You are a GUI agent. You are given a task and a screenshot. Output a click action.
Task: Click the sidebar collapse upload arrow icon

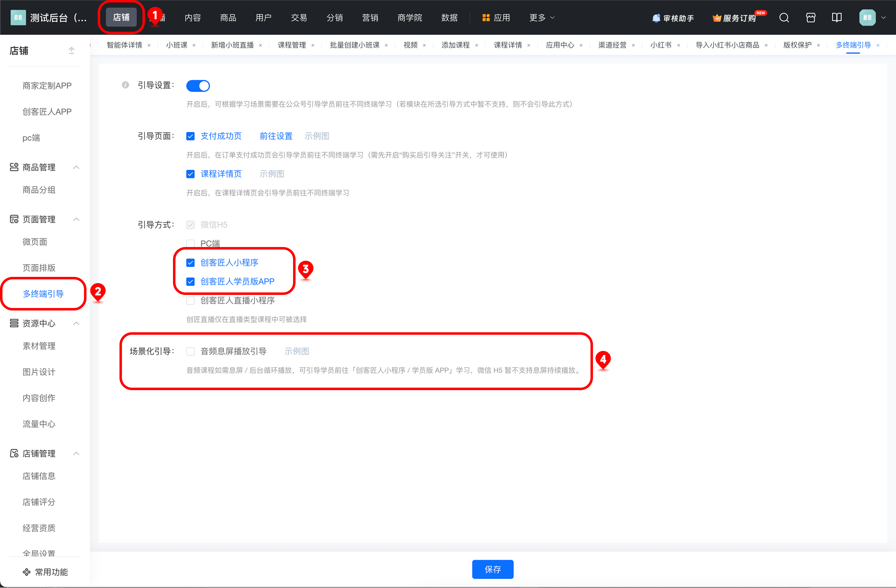point(72,50)
